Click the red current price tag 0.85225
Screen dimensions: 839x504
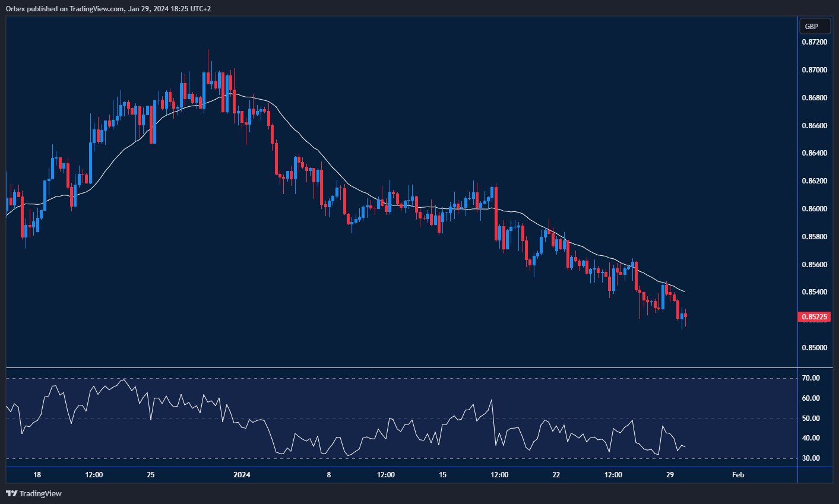(814, 316)
